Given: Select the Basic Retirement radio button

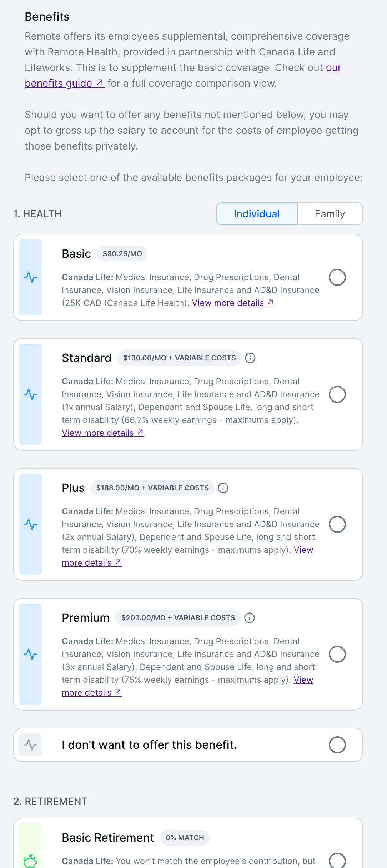Looking at the screenshot, I should coord(337,861).
